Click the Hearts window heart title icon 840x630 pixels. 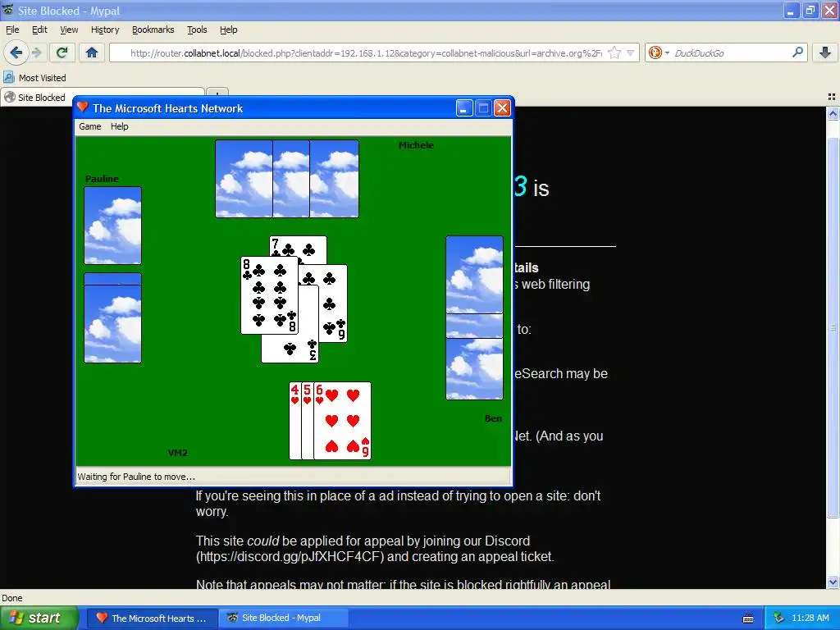83,107
